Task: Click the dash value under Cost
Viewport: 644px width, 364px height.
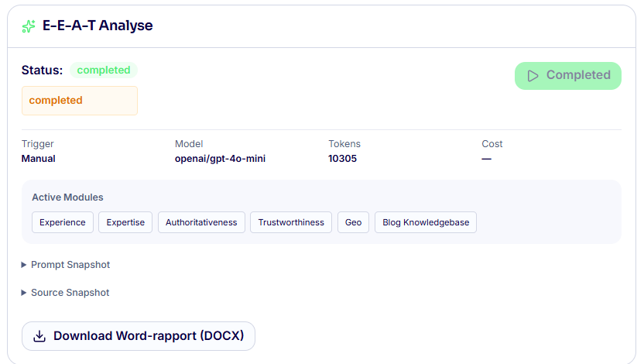Action: click(x=486, y=159)
